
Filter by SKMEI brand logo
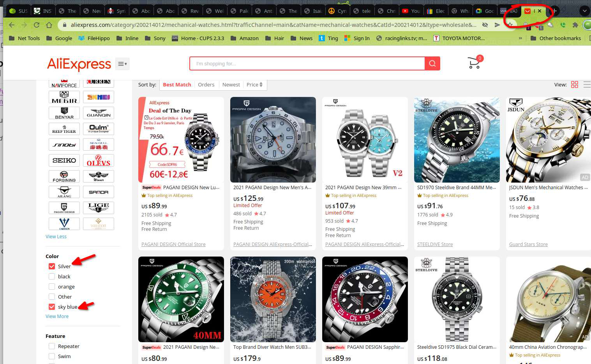99,97
